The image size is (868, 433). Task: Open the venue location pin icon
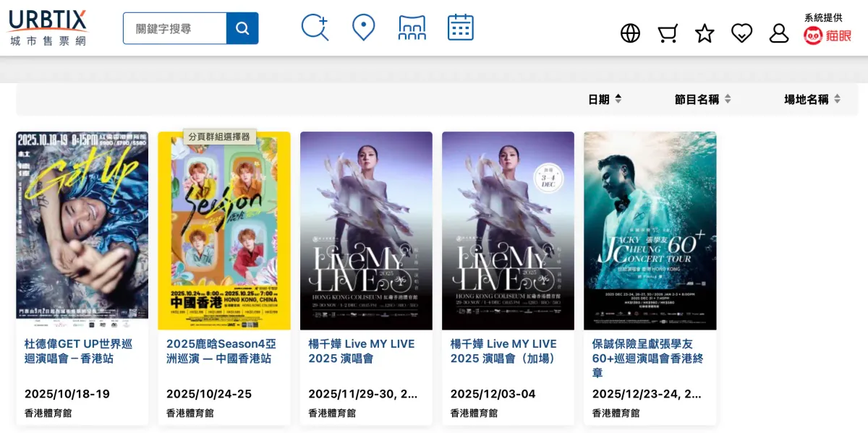363,27
